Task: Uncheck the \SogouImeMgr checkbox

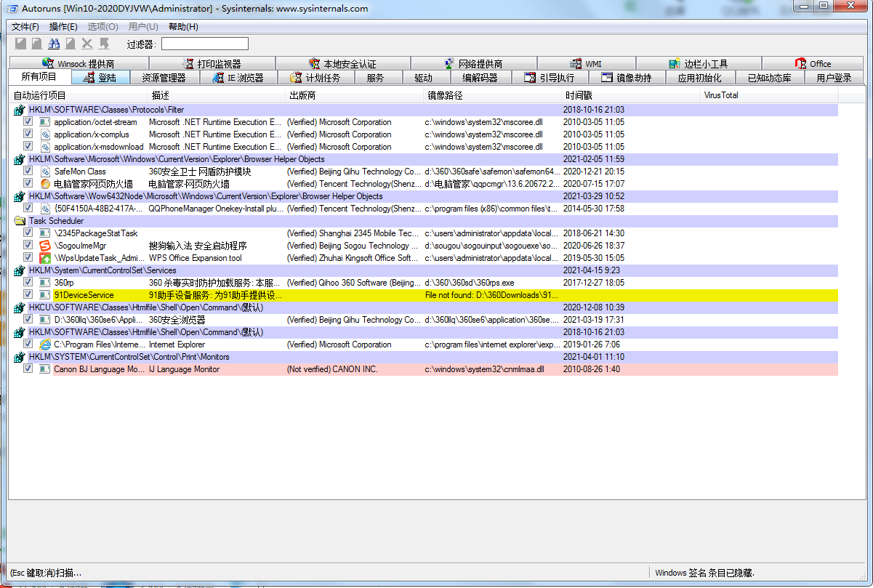Action: coord(28,246)
